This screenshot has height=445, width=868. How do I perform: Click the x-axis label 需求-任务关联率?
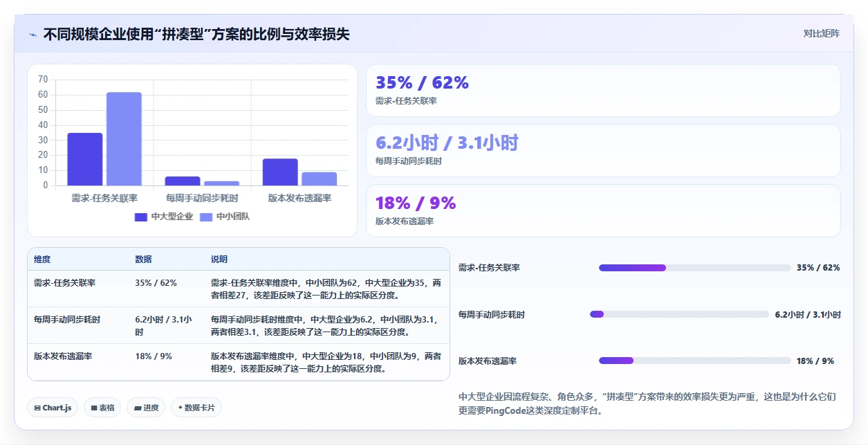click(x=104, y=198)
